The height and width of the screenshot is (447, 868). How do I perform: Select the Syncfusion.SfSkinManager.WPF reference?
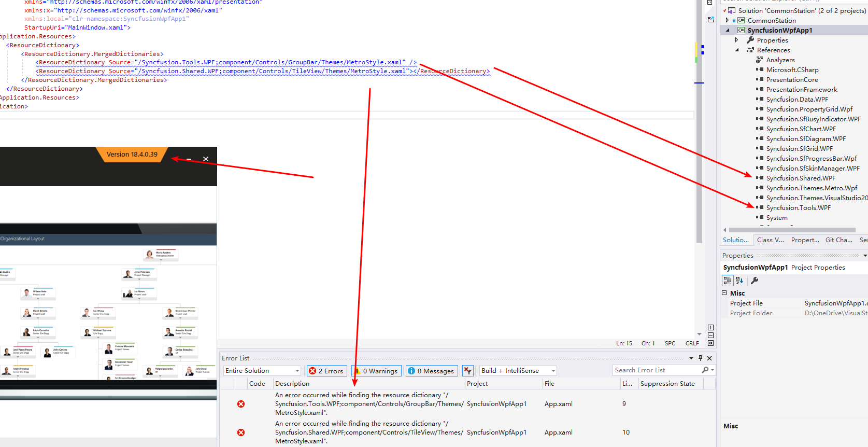pyautogui.click(x=813, y=168)
